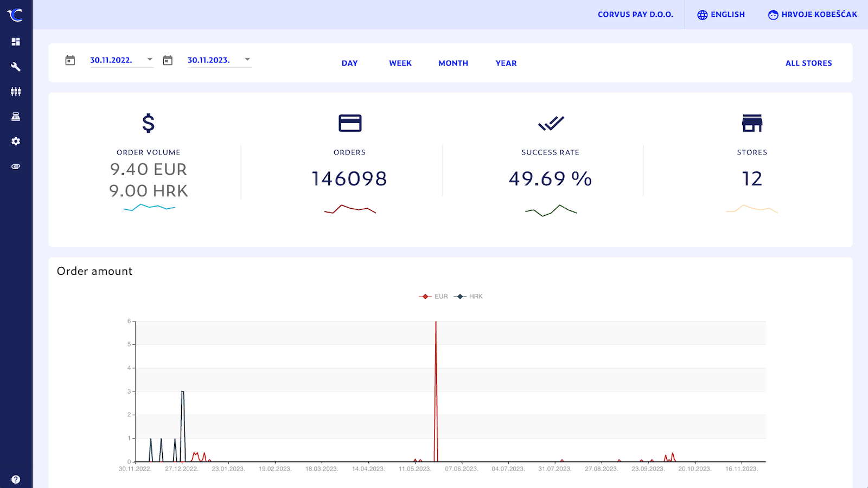Toggle HRK series in chart legend
The width and height of the screenshot is (868, 488).
[x=468, y=297]
